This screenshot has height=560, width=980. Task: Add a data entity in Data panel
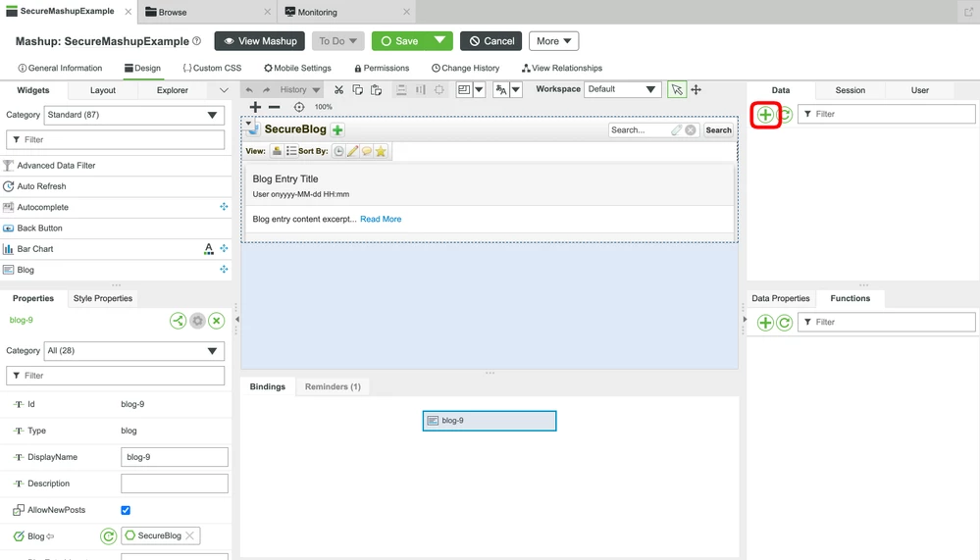click(765, 115)
